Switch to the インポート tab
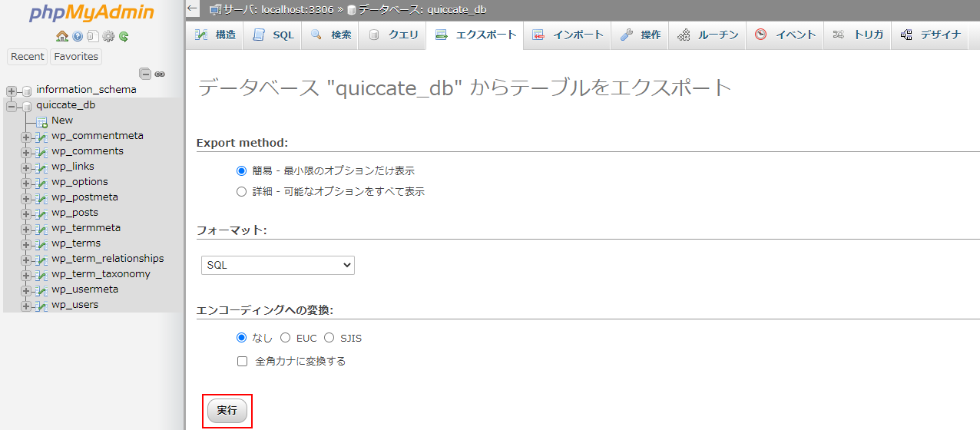Image resolution: width=980 pixels, height=430 pixels. (568, 35)
